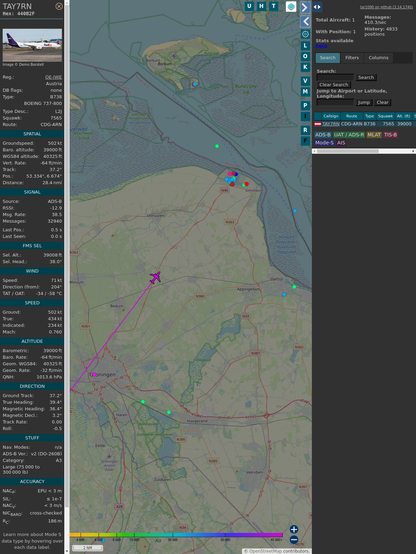
Task: Close the TAY7RN aircraft info panel
Action: click(x=59, y=6)
